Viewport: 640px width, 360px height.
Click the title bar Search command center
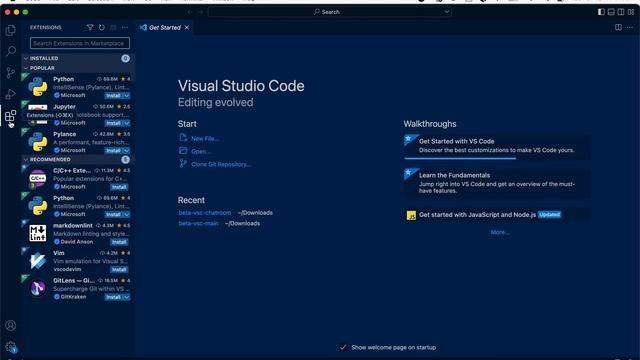point(329,12)
